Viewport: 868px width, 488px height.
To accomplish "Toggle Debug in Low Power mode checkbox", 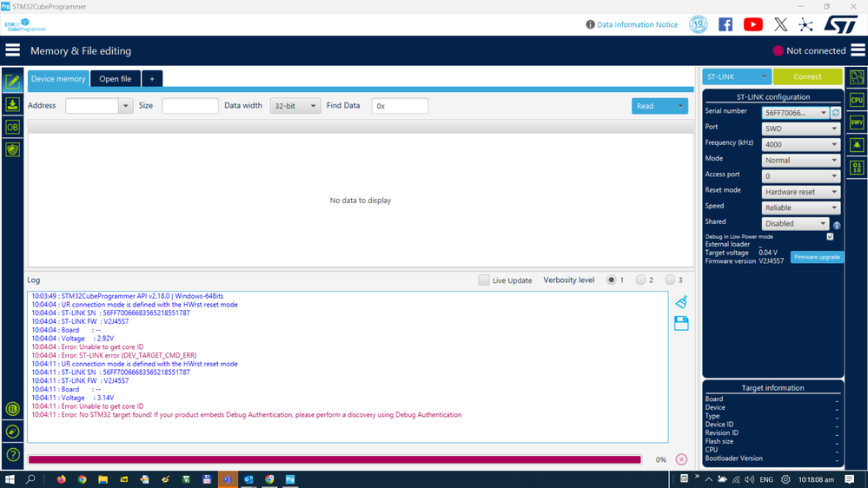I will click(830, 236).
